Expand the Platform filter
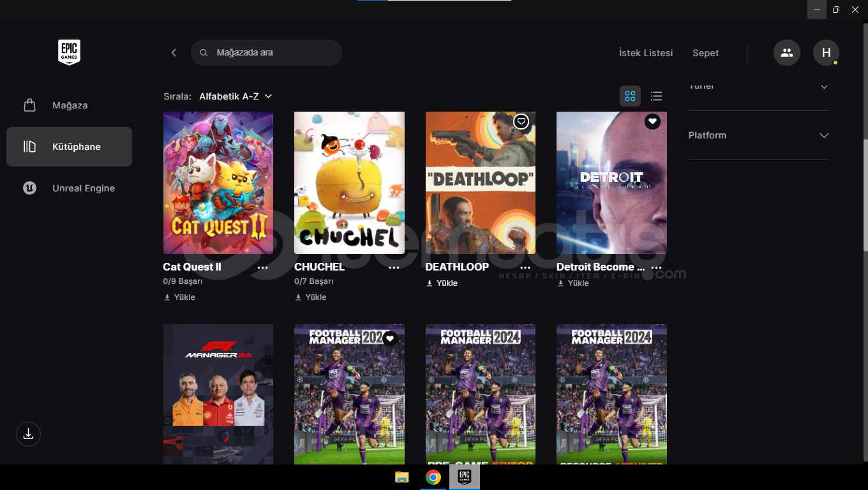The height and width of the screenshot is (490, 868). (759, 135)
